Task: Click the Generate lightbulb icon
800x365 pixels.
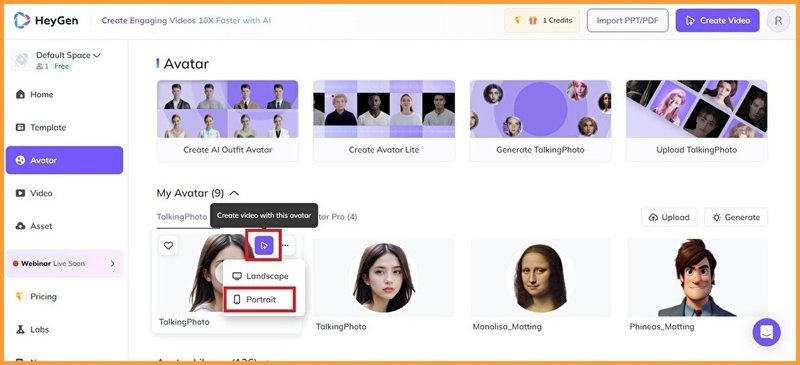Action: [x=717, y=217]
